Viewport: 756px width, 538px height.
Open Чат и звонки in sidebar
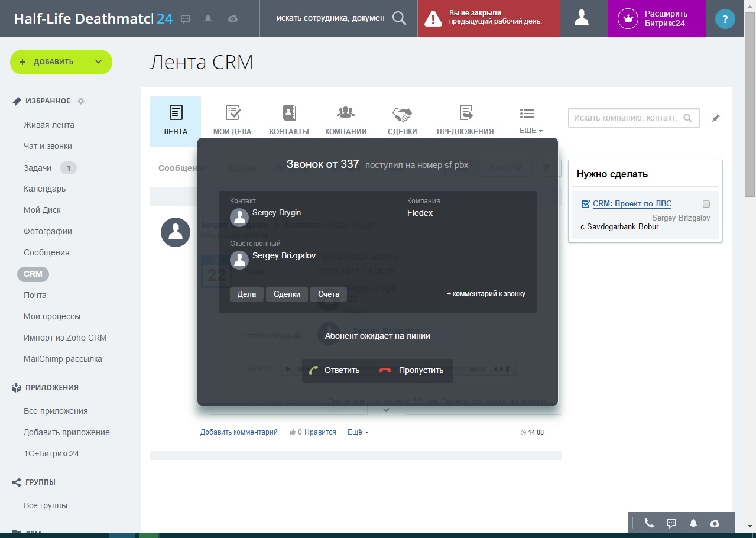tap(48, 146)
